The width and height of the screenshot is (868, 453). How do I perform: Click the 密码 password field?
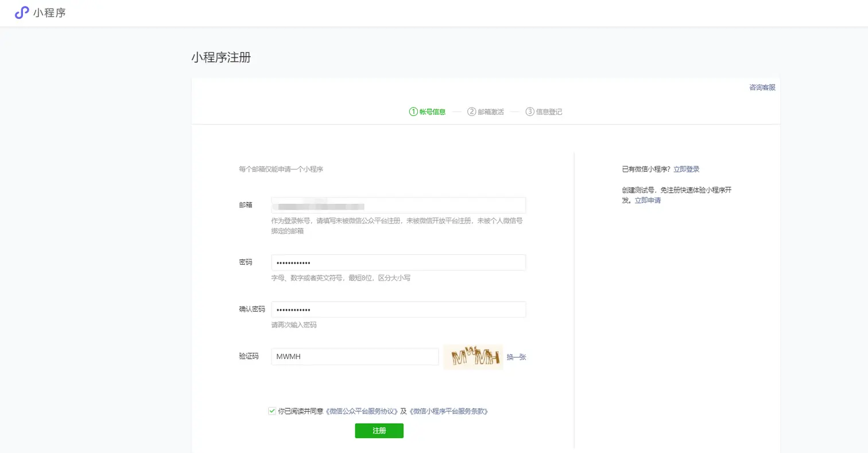coord(398,262)
